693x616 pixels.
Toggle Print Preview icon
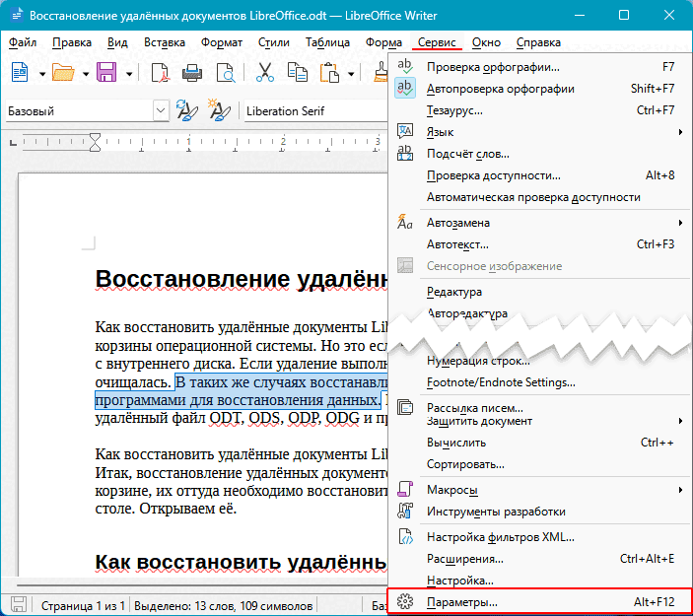click(226, 73)
